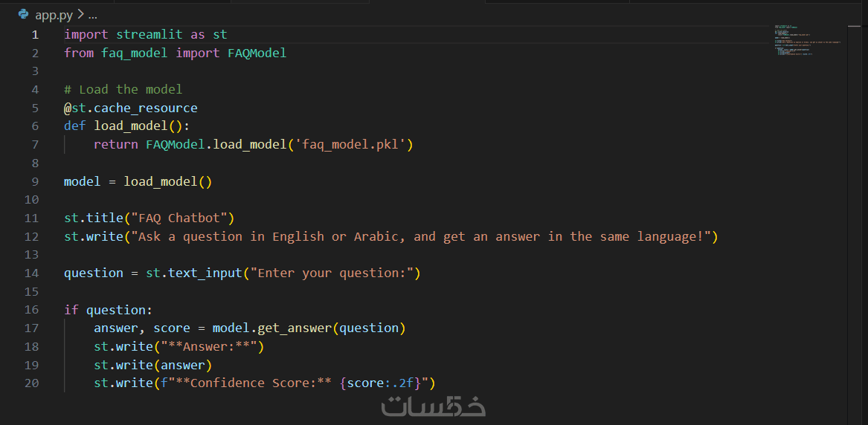
Task: Click the "# Load the model" comment
Action: 123,90
